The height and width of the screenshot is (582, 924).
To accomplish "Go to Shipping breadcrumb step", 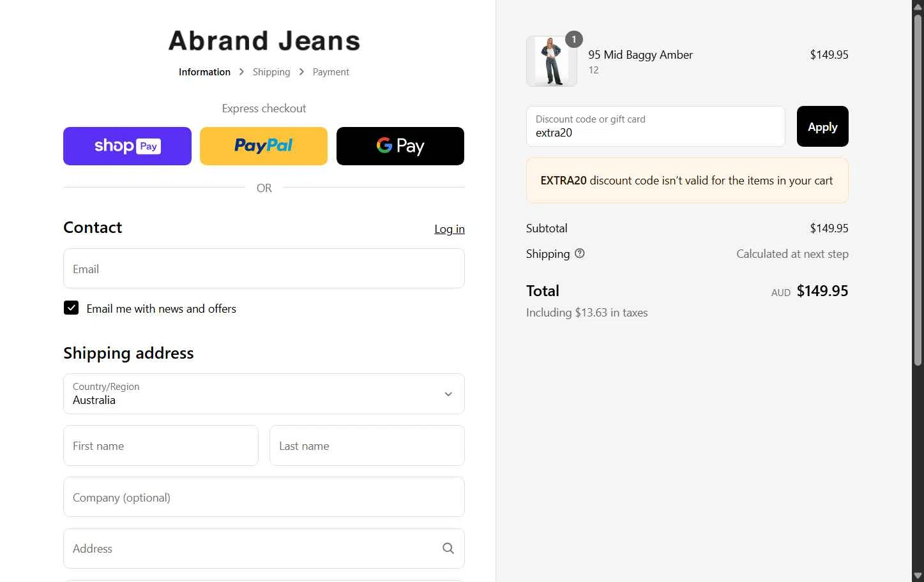I will pos(271,72).
